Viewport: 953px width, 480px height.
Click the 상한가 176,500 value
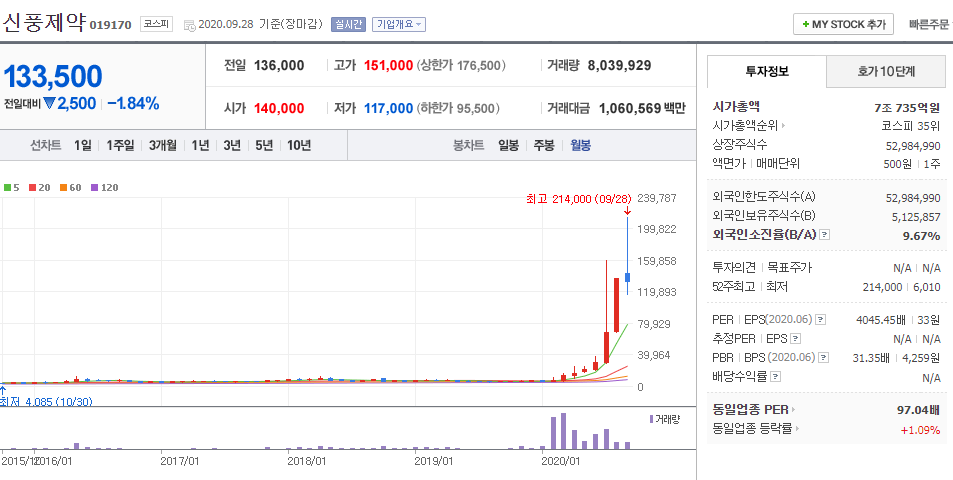[x=461, y=66]
